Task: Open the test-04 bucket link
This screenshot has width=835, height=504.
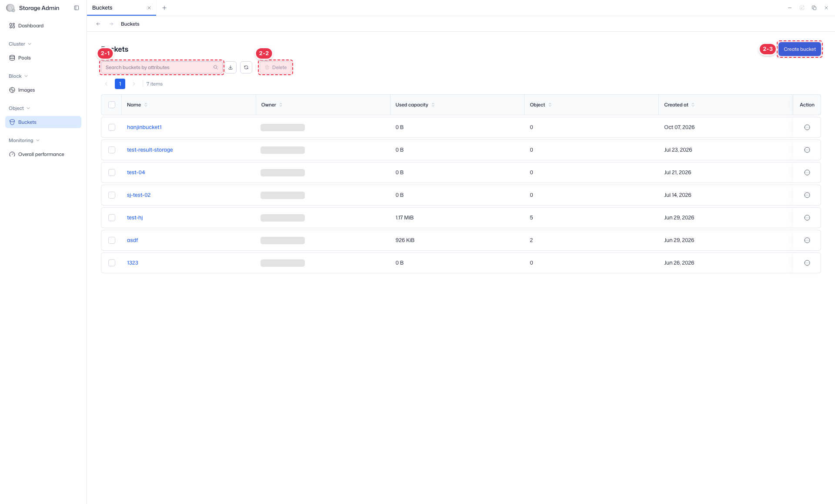Action: click(x=136, y=172)
